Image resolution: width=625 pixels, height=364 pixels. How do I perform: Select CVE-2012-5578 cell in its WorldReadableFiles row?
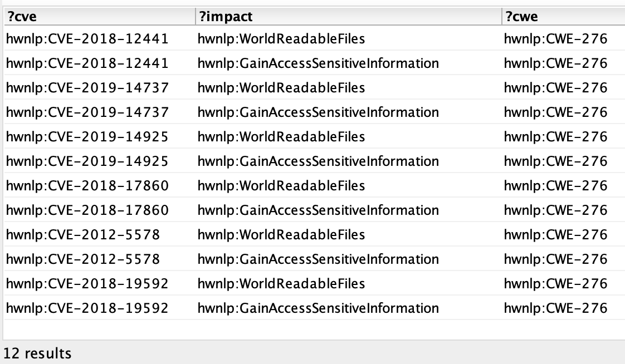tap(83, 235)
